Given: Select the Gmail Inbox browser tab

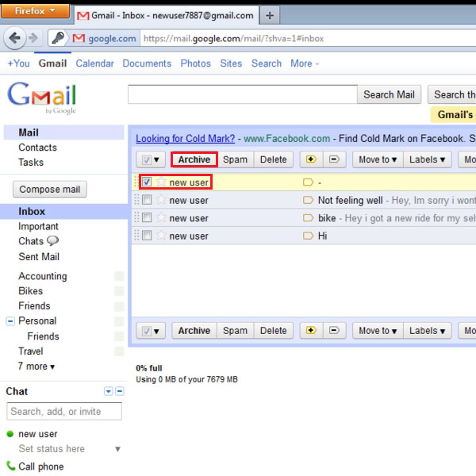Looking at the screenshot, I should [x=167, y=15].
